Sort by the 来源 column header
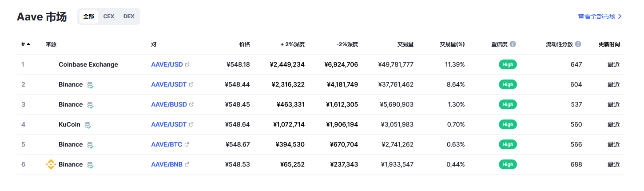The height and width of the screenshot is (191, 644). click(51, 44)
